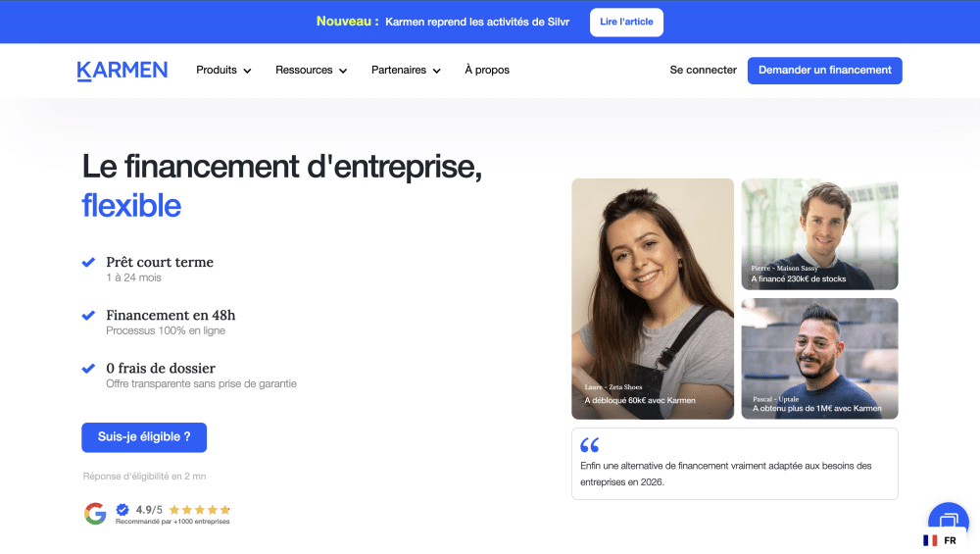Expand the Ressources dropdown menu
980x554 pixels.
312,70
